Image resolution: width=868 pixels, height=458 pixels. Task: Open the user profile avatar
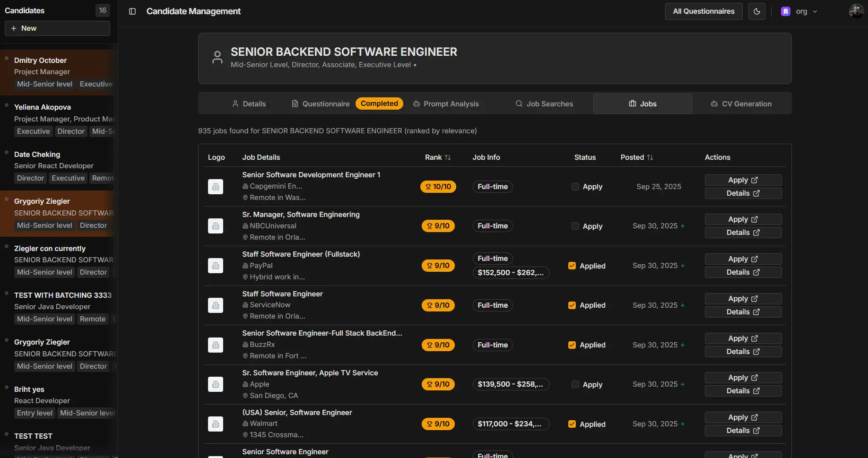[856, 11]
